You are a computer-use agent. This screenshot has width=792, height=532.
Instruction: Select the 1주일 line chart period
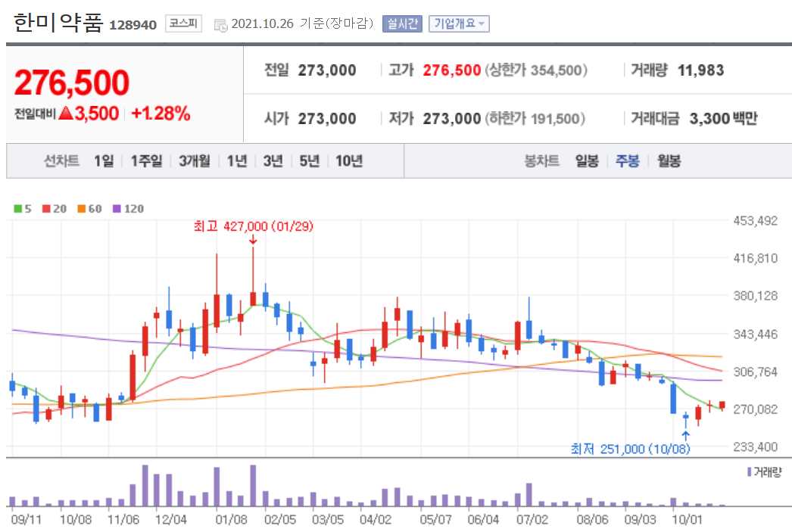(146, 161)
